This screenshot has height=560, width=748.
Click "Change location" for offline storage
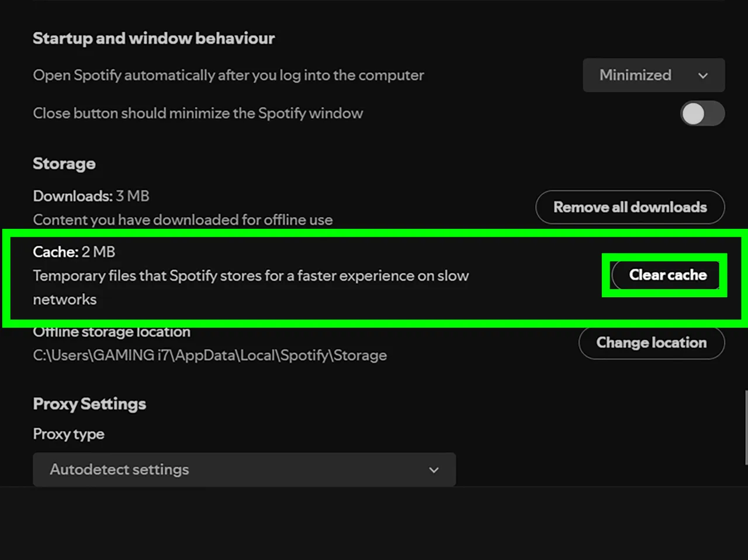click(x=651, y=343)
